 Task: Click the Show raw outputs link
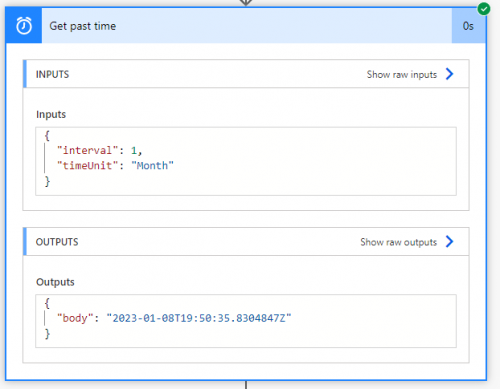[398, 242]
